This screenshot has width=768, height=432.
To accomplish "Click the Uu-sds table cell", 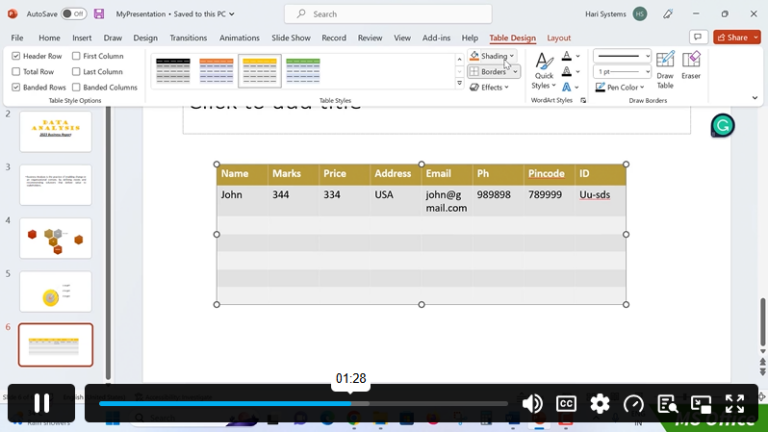I will (600, 201).
